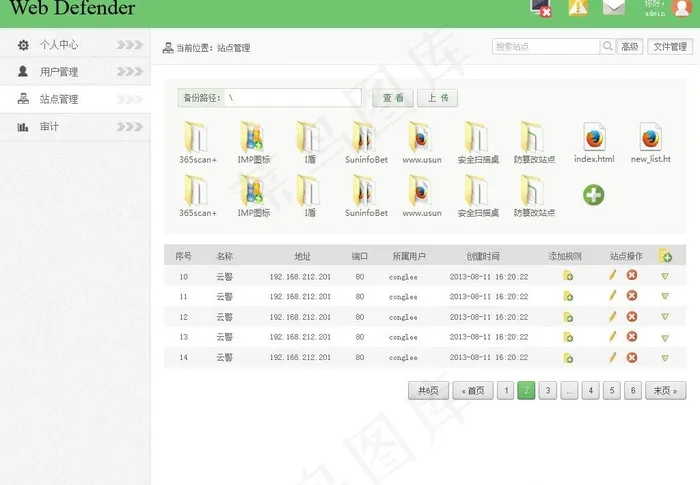Open the monitor alert icon in header
700x485 pixels.
[x=541, y=8]
